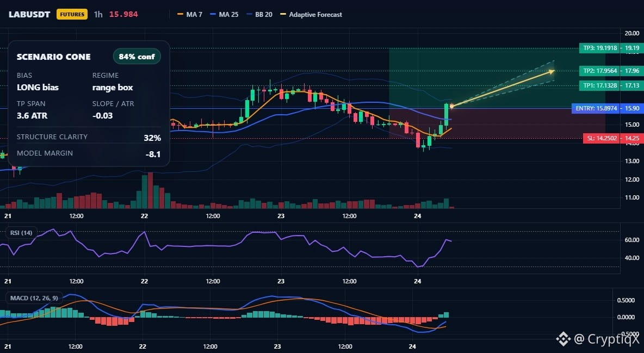
Task: Click the forecast arrow tip
Action: click(x=553, y=71)
